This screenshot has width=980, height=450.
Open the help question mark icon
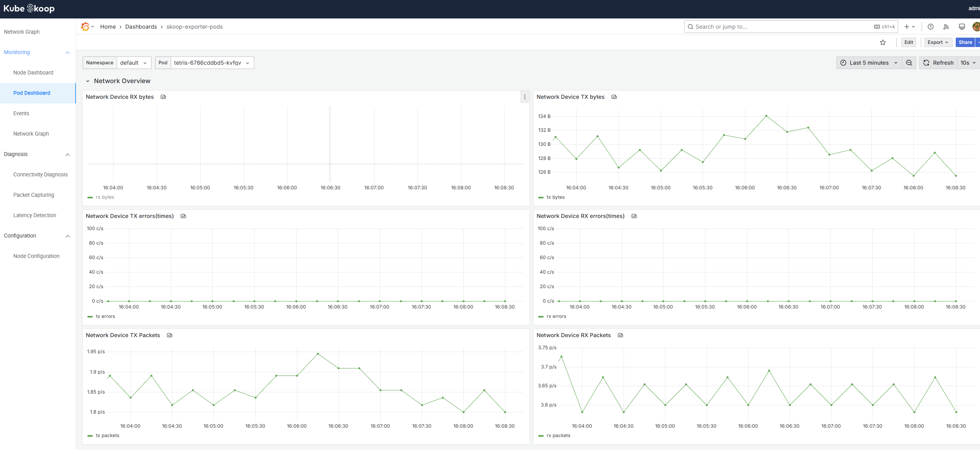click(x=931, y=27)
